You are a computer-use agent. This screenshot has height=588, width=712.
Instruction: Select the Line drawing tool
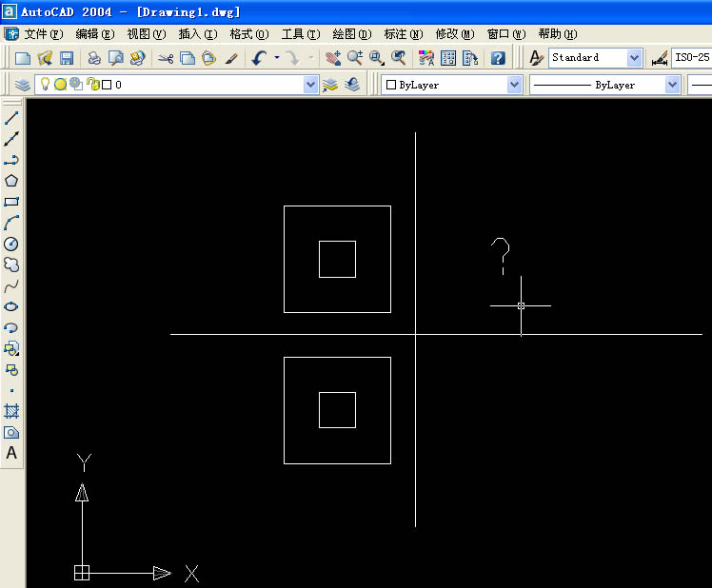point(11,118)
